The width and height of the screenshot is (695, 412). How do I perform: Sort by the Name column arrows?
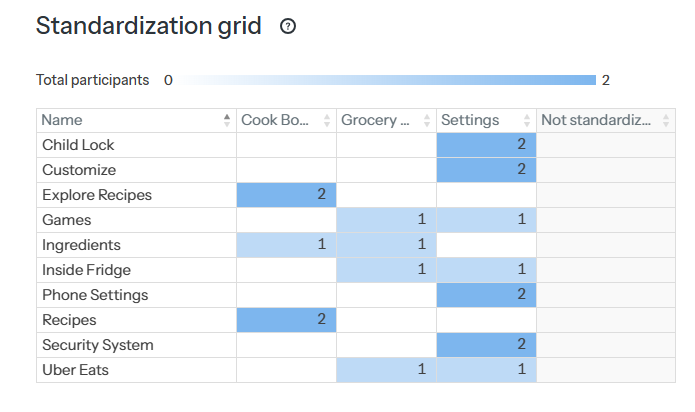pyautogui.click(x=227, y=120)
